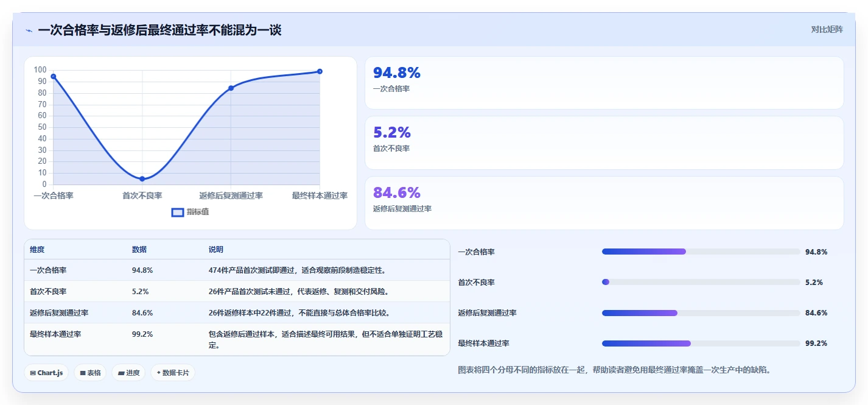Click the 84.6% value in the table
868x405 pixels.
pos(142,312)
